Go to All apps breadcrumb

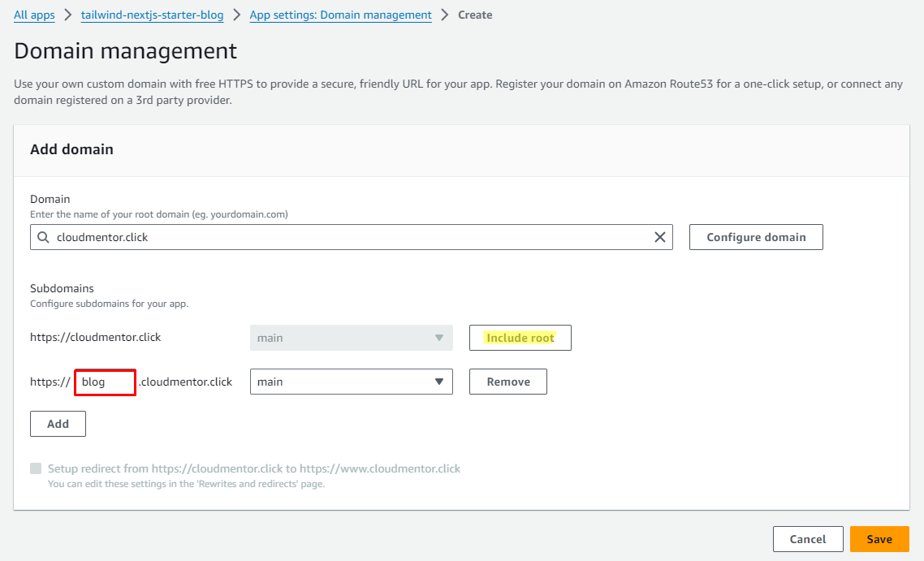pyautogui.click(x=34, y=15)
